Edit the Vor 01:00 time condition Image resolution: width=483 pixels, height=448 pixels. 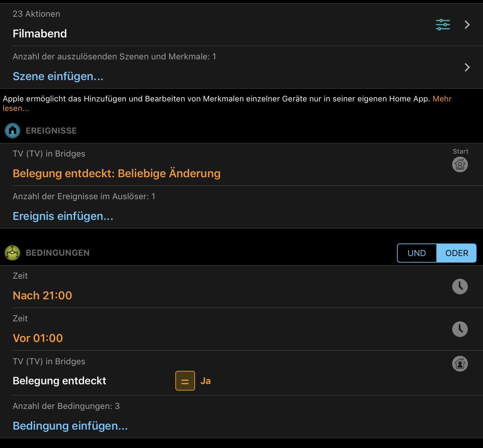[38, 338]
